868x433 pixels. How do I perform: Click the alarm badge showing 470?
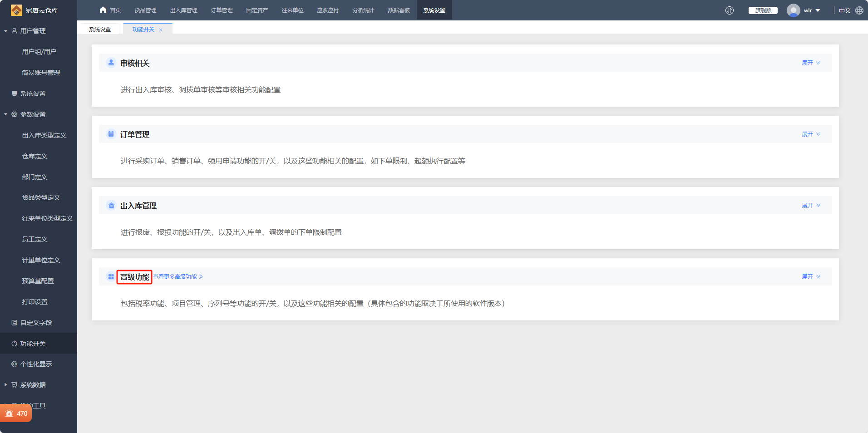click(16, 413)
